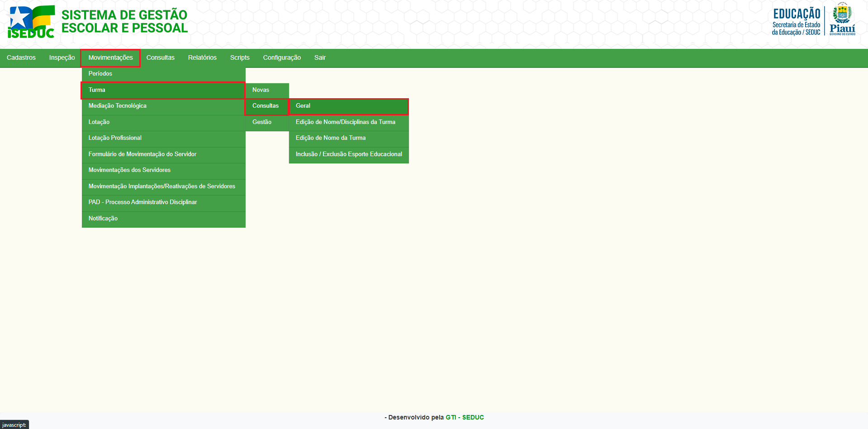Open the Configuração menu

pos(282,57)
